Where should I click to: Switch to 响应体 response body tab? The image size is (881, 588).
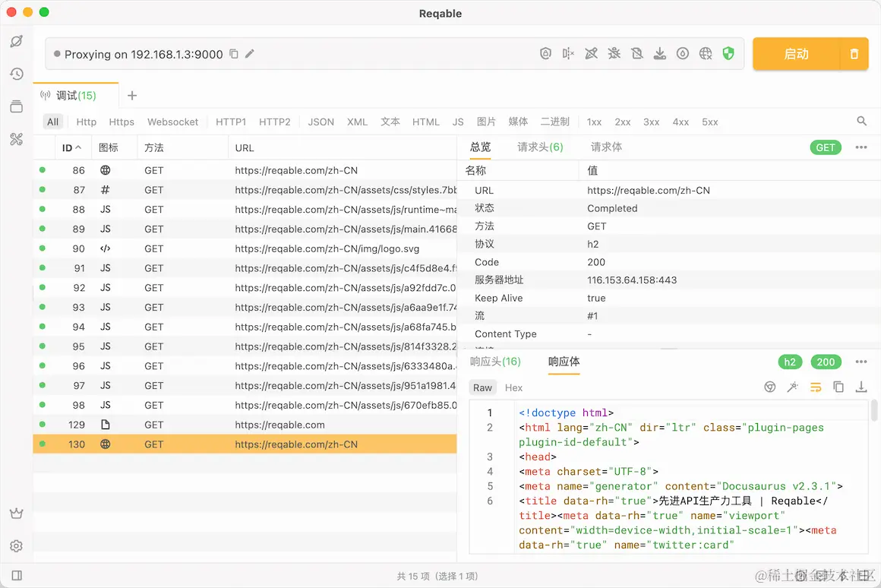564,362
